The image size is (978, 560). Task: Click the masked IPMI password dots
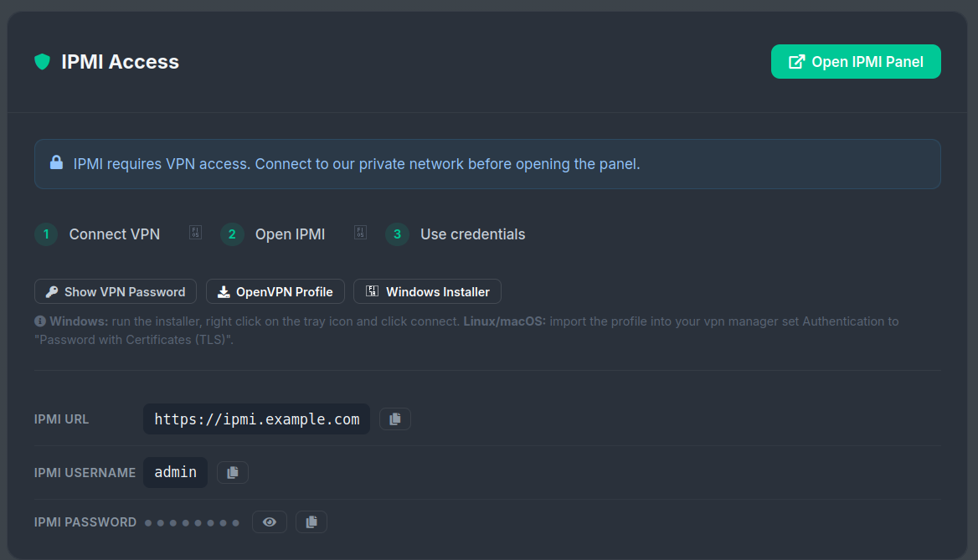(x=192, y=522)
